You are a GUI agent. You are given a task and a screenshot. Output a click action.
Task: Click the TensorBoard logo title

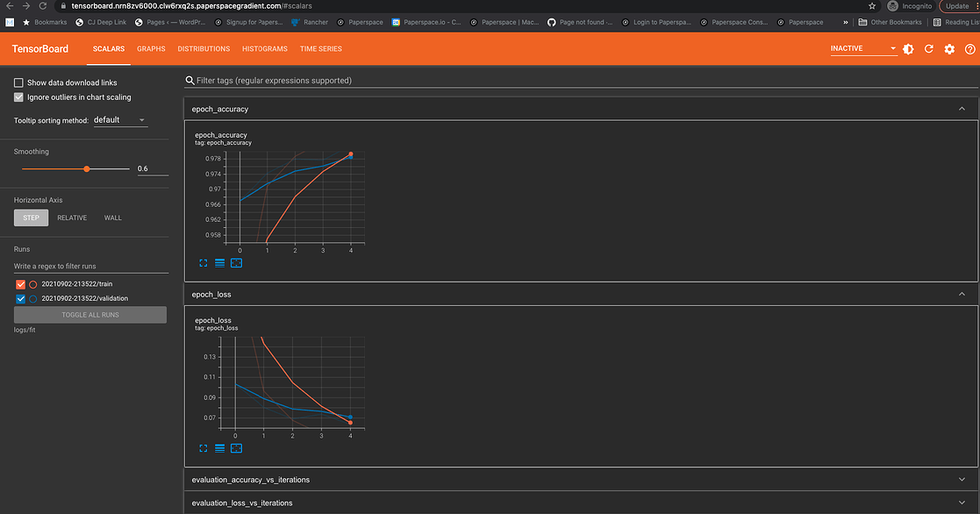click(x=40, y=49)
